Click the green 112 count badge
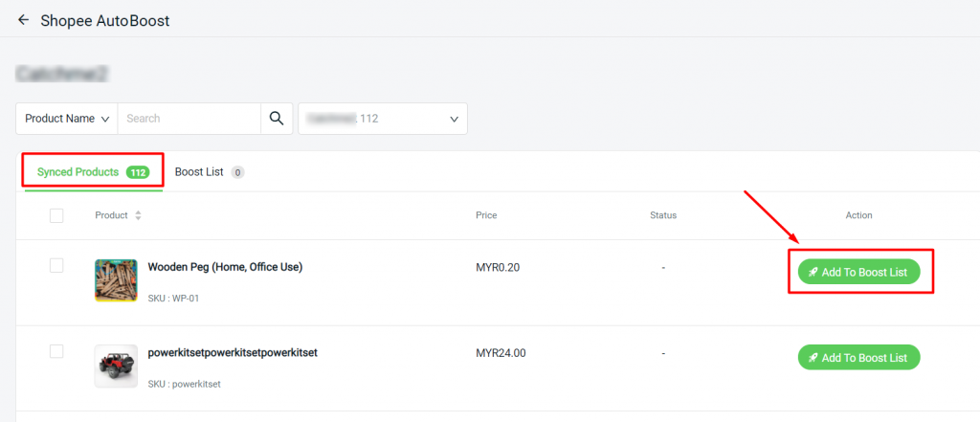The image size is (980, 422). point(138,172)
